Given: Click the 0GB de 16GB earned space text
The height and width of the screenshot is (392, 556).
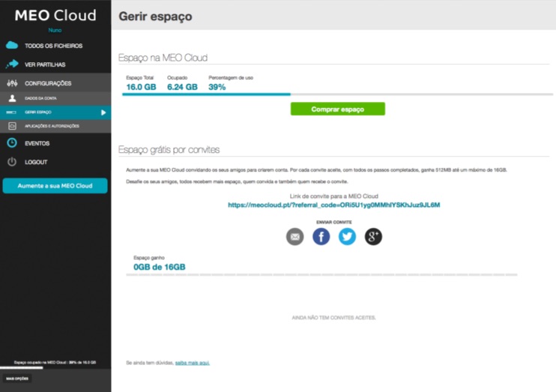Looking at the screenshot, I should click(x=159, y=267).
